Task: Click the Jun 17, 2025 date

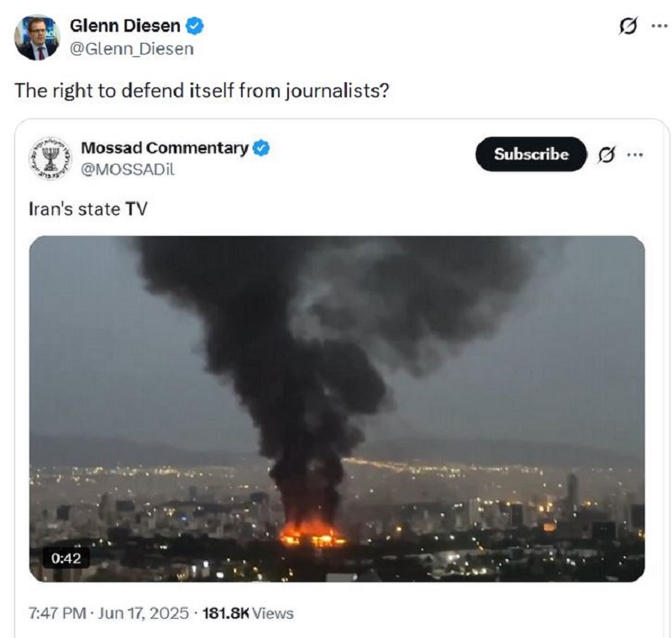Action: pos(143,613)
